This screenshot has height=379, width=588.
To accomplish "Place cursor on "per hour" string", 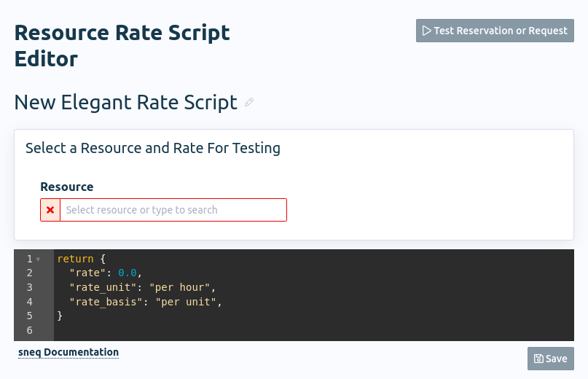I will [179, 287].
